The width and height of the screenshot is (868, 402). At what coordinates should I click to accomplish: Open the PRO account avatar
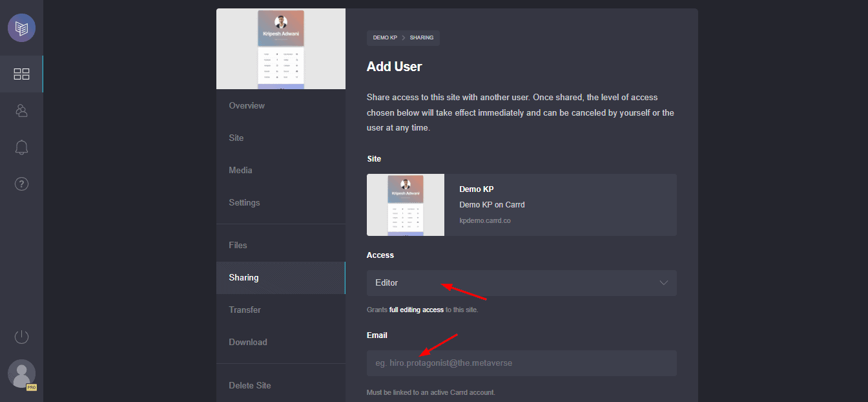(x=21, y=374)
